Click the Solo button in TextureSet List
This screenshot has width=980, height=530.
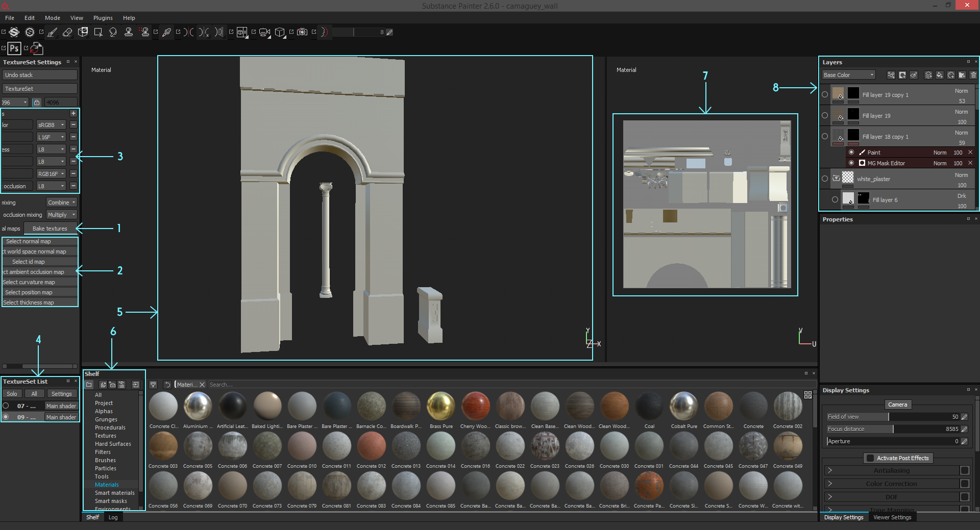pyautogui.click(x=12, y=394)
